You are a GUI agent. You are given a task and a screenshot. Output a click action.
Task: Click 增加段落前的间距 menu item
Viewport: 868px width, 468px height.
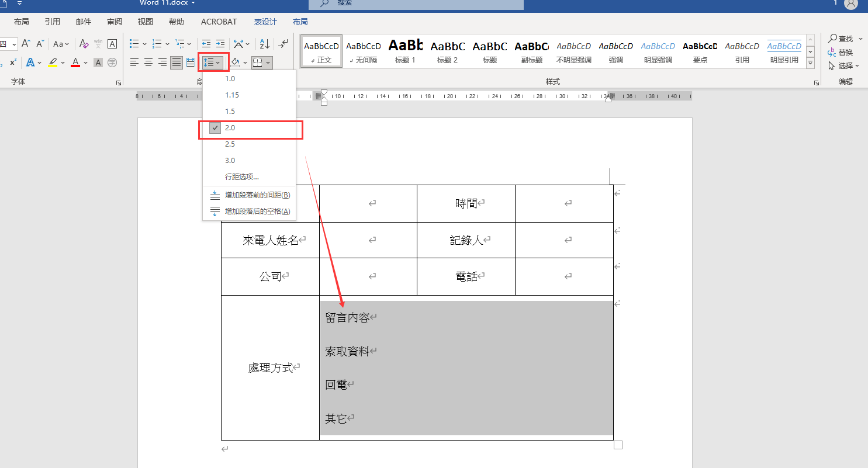pos(250,195)
